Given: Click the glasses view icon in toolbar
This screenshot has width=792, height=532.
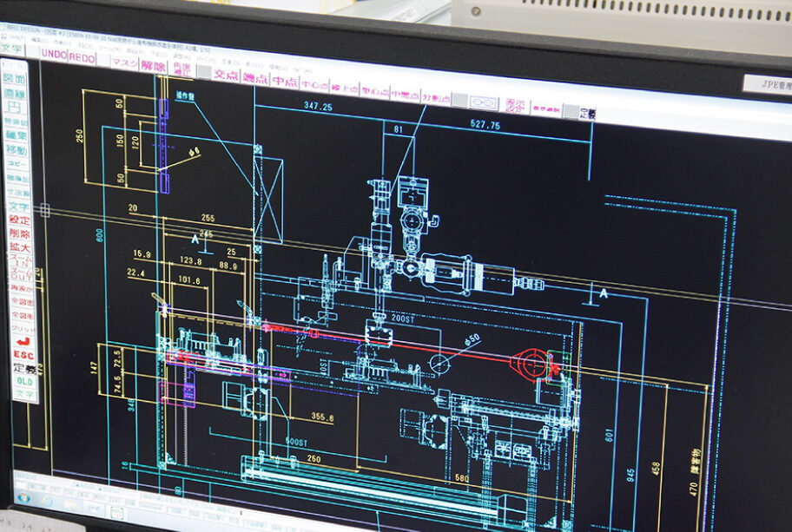Looking at the screenshot, I should 484,102.
